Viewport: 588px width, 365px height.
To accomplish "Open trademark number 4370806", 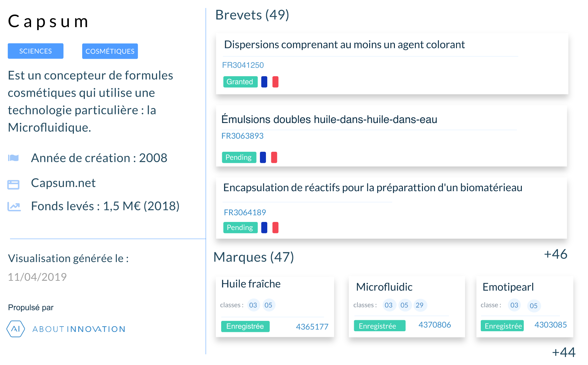I will [x=435, y=325].
